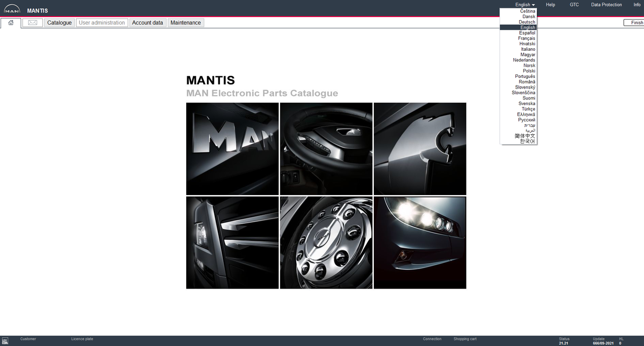The height and width of the screenshot is (346, 644).
Task: Click the Customer status bar field
Action: click(28, 339)
